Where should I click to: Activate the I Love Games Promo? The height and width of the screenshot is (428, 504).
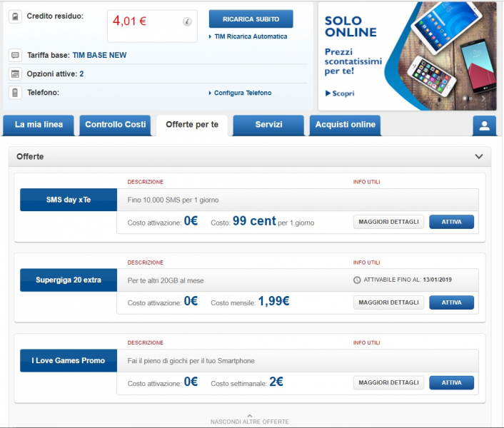(x=451, y=383)
